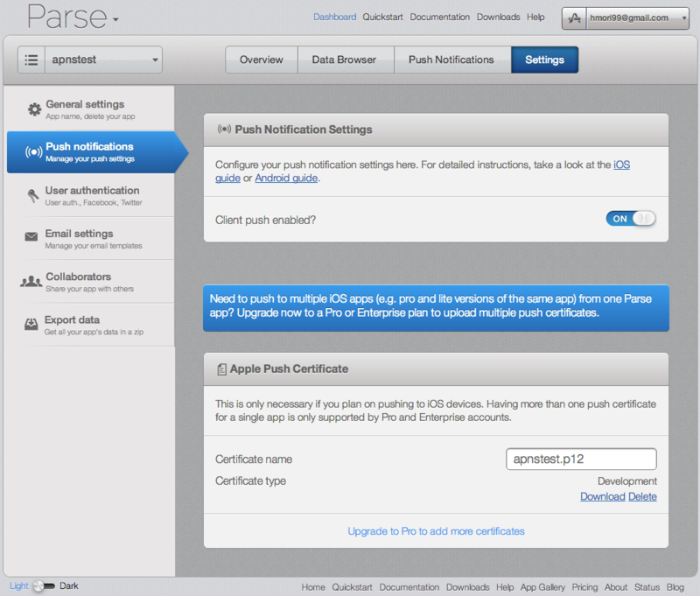Download the apnstest.p12 certificate
Viewport: 700px width, 596px height.
pos(603,496)
